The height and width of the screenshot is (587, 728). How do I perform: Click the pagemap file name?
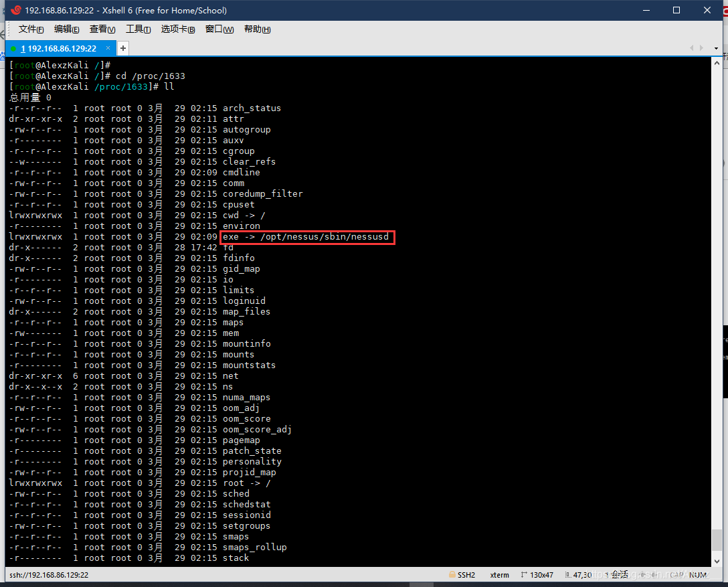[x=242, y=440]
